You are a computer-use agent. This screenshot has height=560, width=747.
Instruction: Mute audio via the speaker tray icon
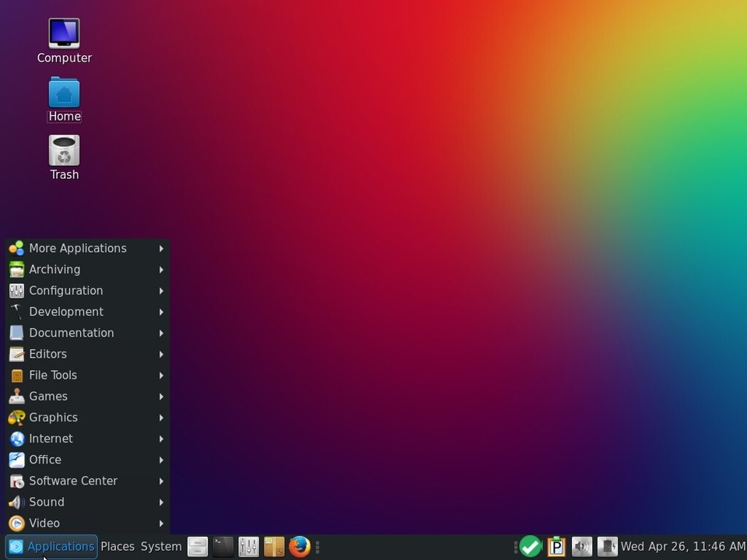click(x=581, y=546)
